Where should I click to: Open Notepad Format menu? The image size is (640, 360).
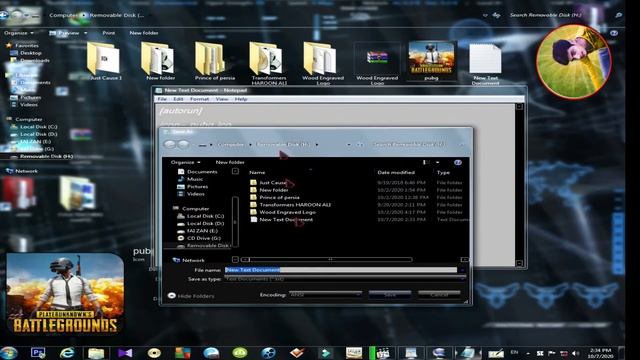click(199, 99)
